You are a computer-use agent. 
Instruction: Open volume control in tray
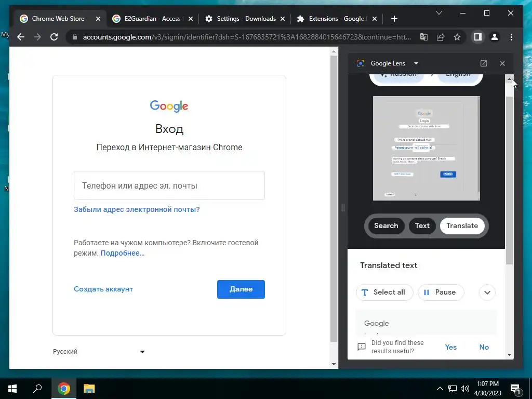point(465,389)
